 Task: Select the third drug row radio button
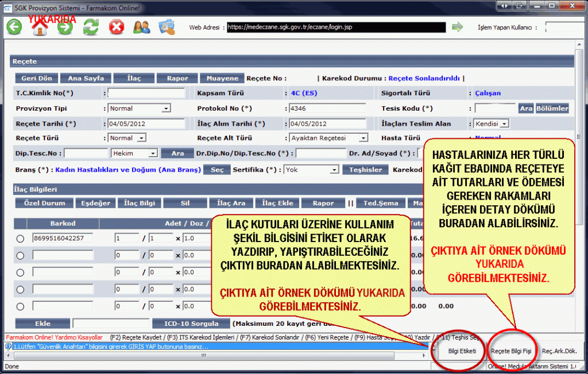tap(20, 272)
